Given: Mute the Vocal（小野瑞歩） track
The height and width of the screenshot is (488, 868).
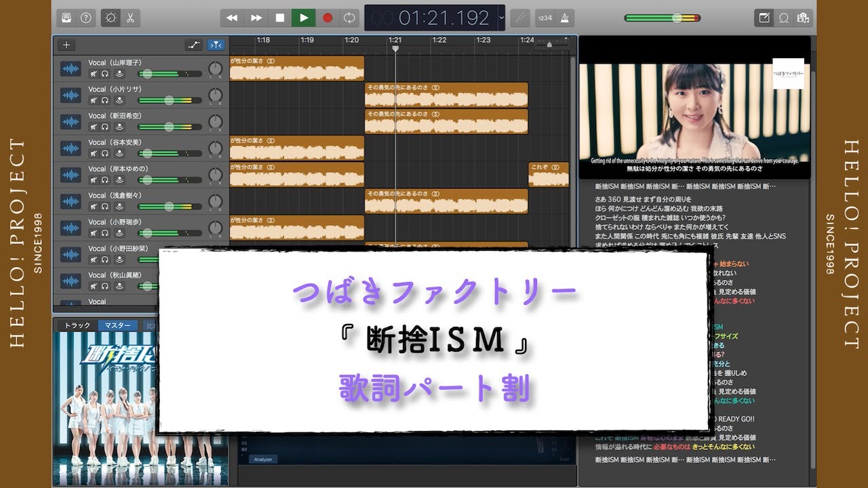Looking at the screenshot, I should click(x=94, y=233).
